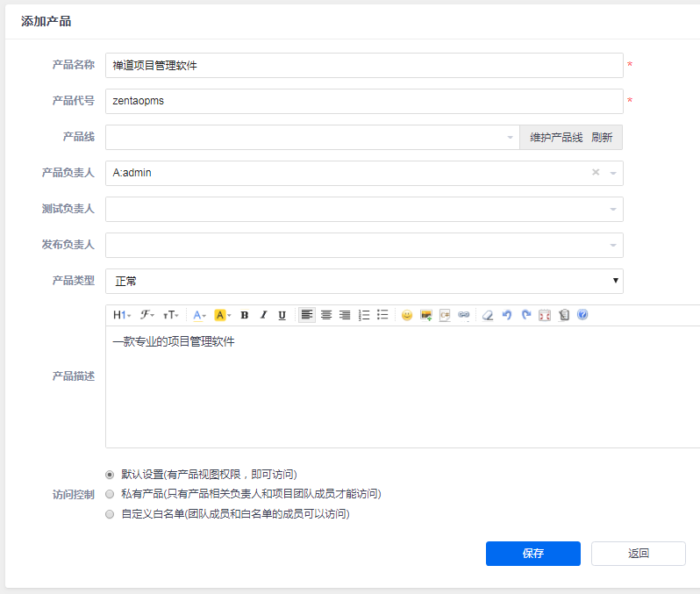Click the paste-template clipboard icon

564,315
